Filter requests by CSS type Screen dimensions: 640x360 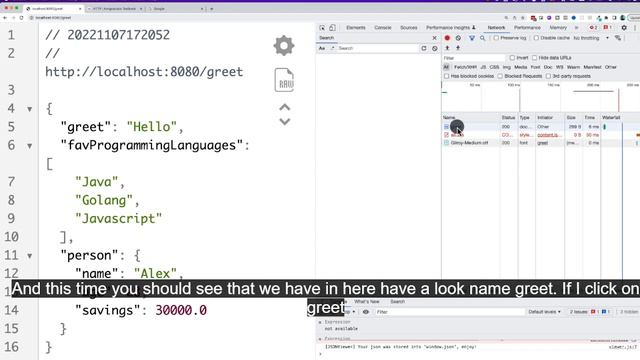[x=494, y=67]
